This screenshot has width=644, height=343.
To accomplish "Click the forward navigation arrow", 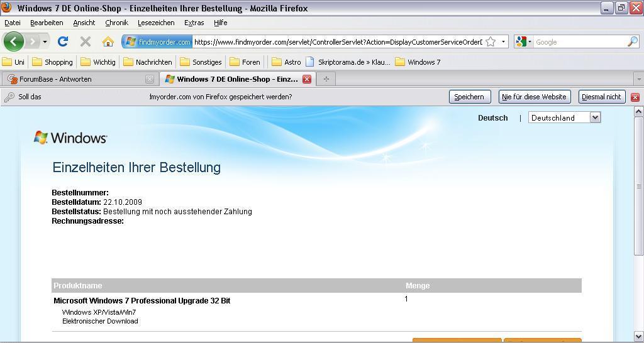I will click(33, 41).
